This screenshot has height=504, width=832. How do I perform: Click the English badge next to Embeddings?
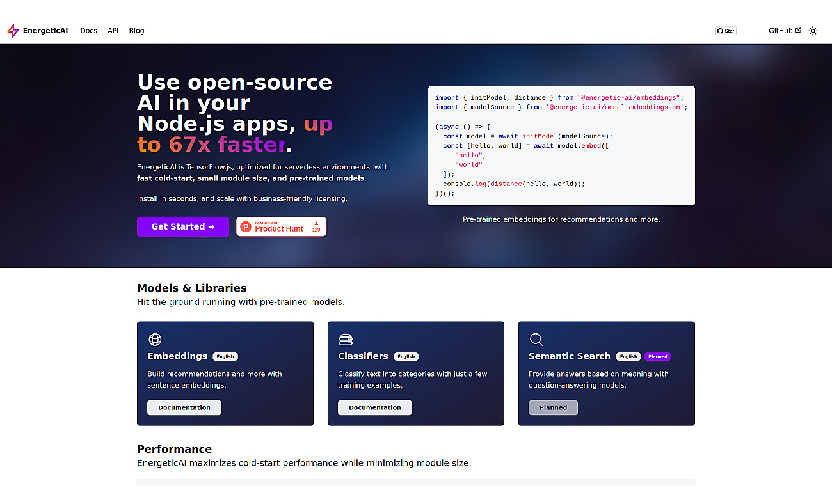(225, 356)
